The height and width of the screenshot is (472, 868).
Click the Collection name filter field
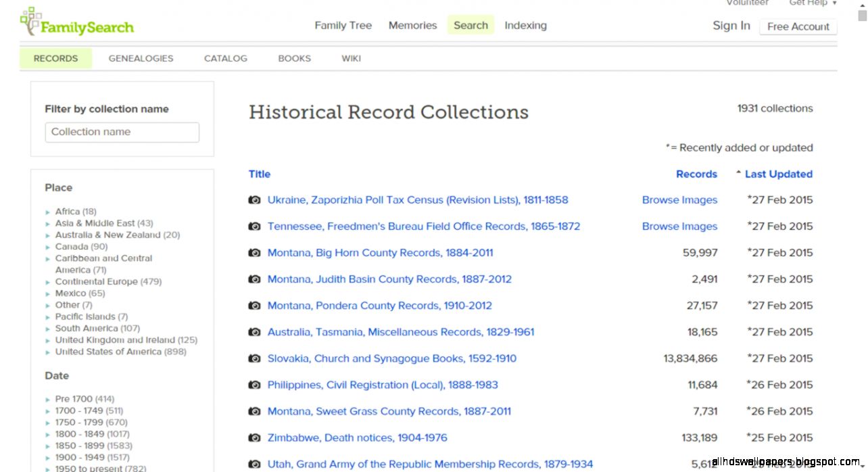click(x=122, y=132)
